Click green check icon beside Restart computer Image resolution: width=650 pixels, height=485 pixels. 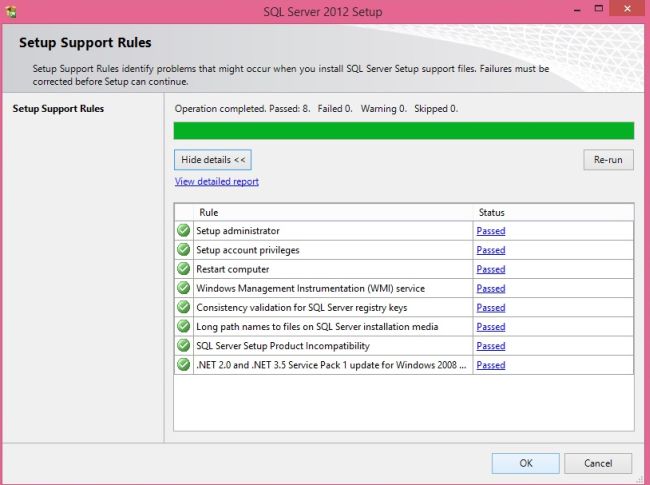tap(183, 269)
